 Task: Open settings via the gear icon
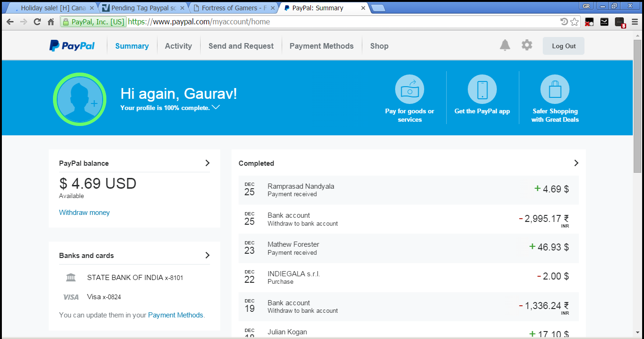(527, 45)
